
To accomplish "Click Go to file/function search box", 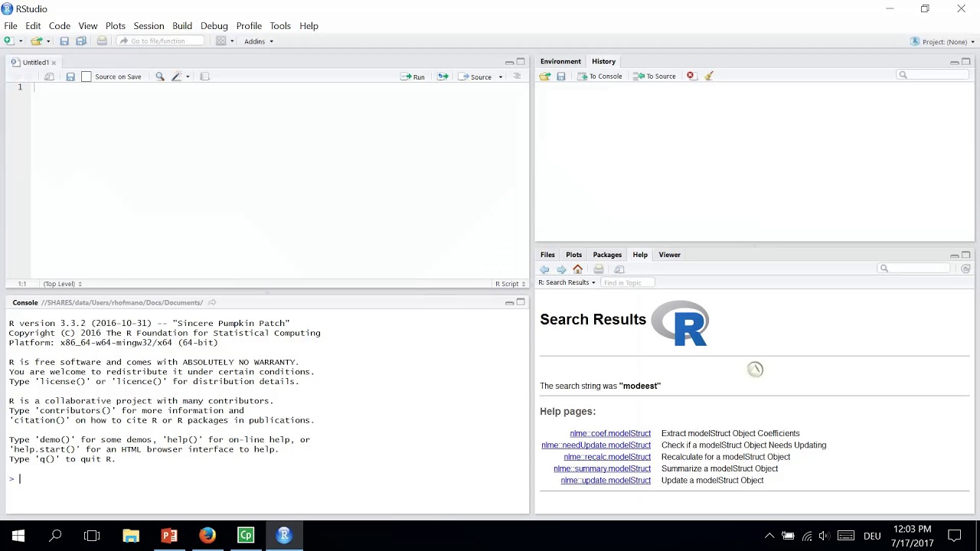I will tap(160, 41).
